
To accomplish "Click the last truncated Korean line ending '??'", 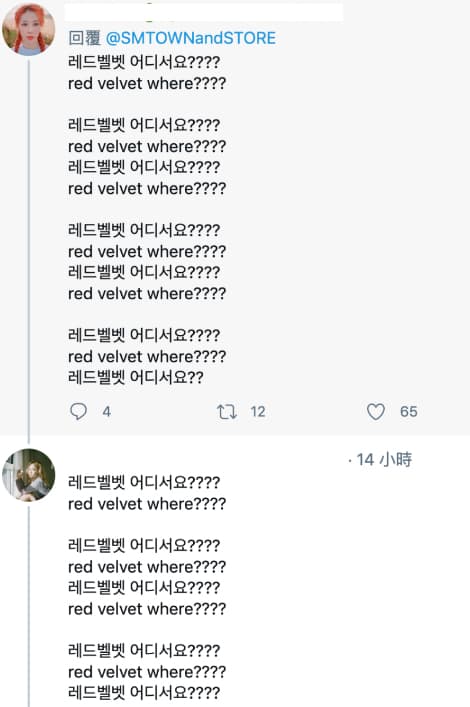I will (x=136, y=377).
